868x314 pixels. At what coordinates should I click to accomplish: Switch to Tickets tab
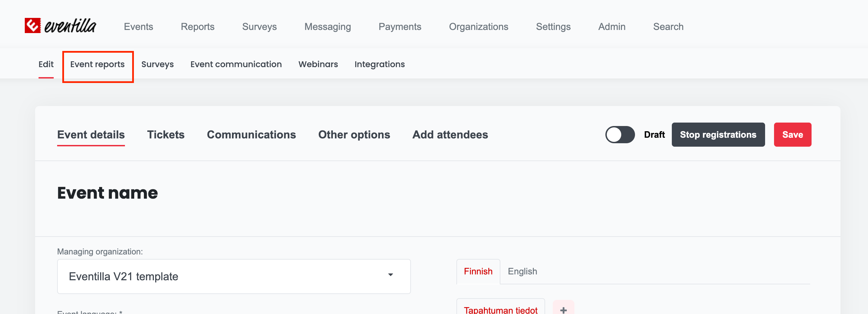[x=166, y=135]
